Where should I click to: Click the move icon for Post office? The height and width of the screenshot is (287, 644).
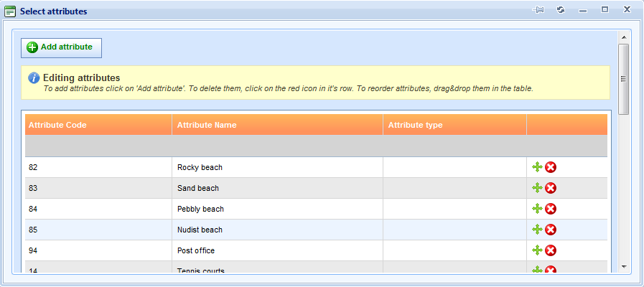[537, 250]
